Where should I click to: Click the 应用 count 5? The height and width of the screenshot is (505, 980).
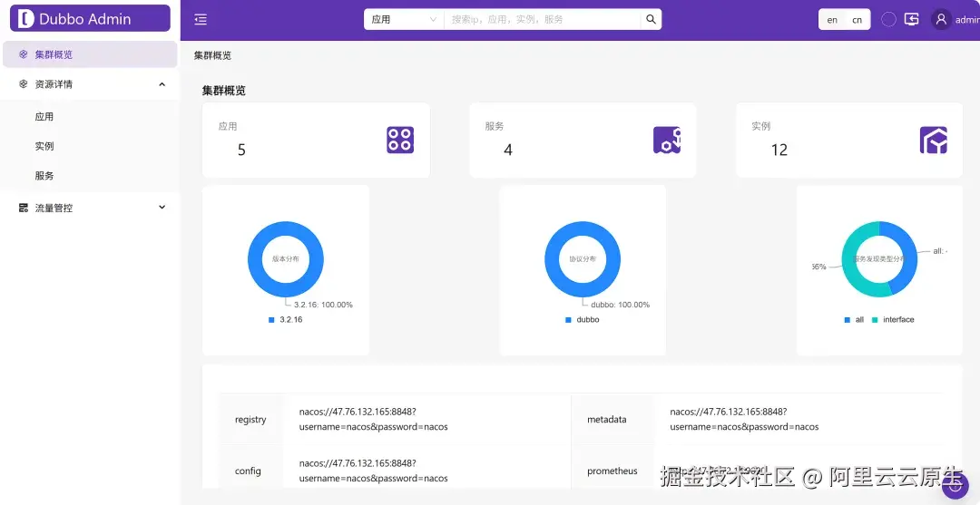tap(241, 150)
